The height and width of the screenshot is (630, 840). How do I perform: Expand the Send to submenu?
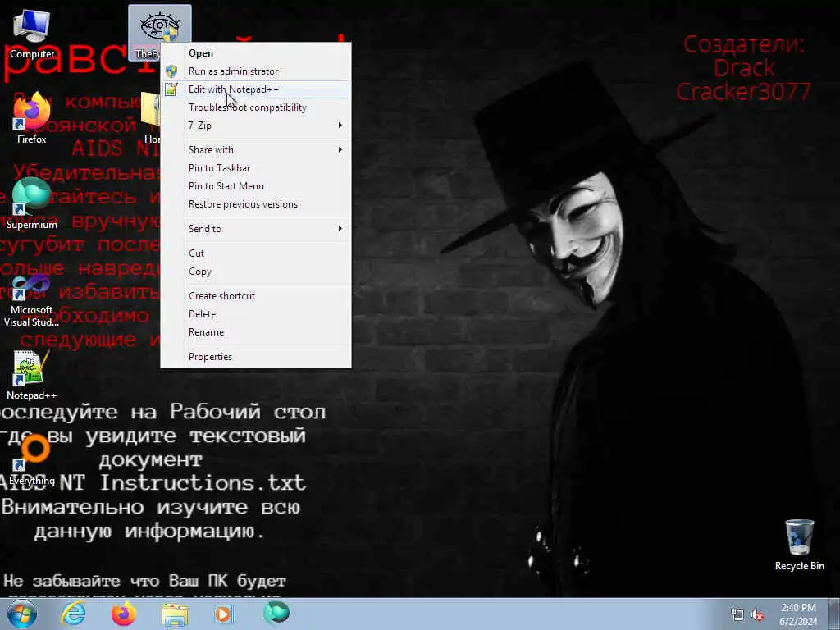pos(256,229)
